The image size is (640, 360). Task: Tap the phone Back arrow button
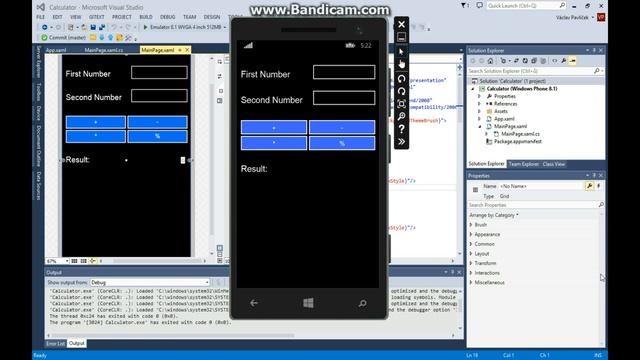(254, 303)
